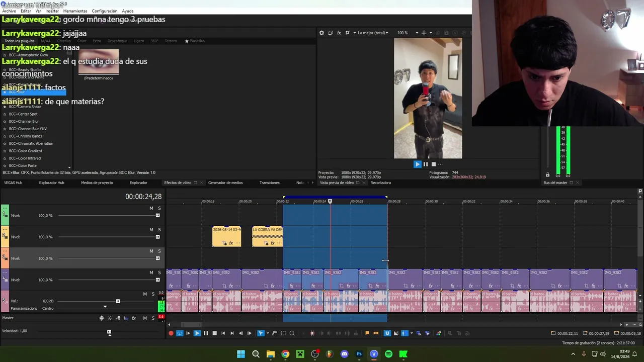Click the level slider handle on track 1
Image resolution: width=644 pixels, height=362 pixels.
coord(157,216)
